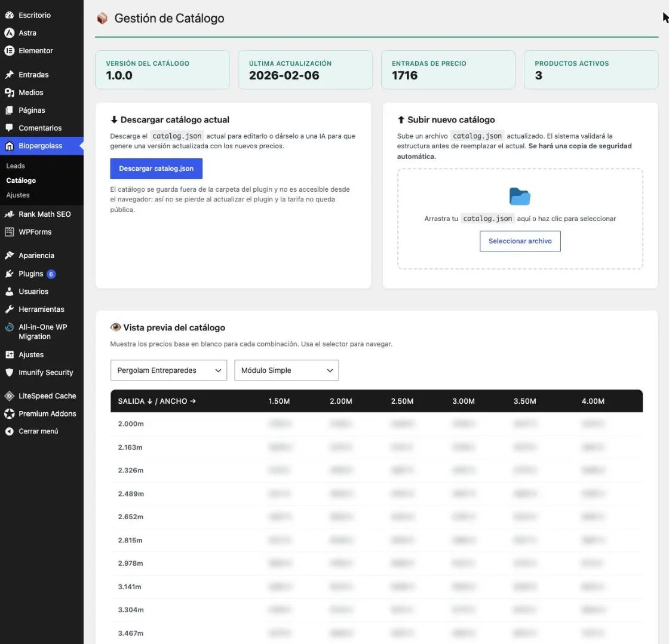Click the LiteSpeed Cache diamond icon
Viewport: 669px width, 644px height.
click(x=10, y=396)
